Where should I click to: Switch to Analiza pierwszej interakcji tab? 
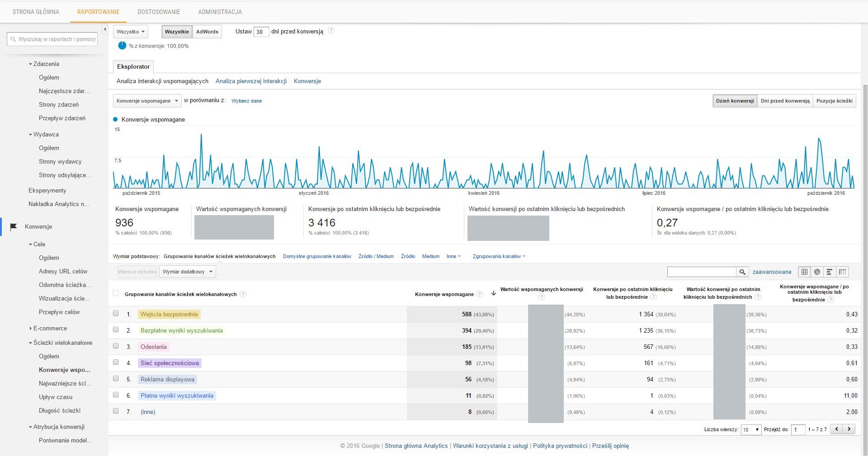[x=251, y=81]
